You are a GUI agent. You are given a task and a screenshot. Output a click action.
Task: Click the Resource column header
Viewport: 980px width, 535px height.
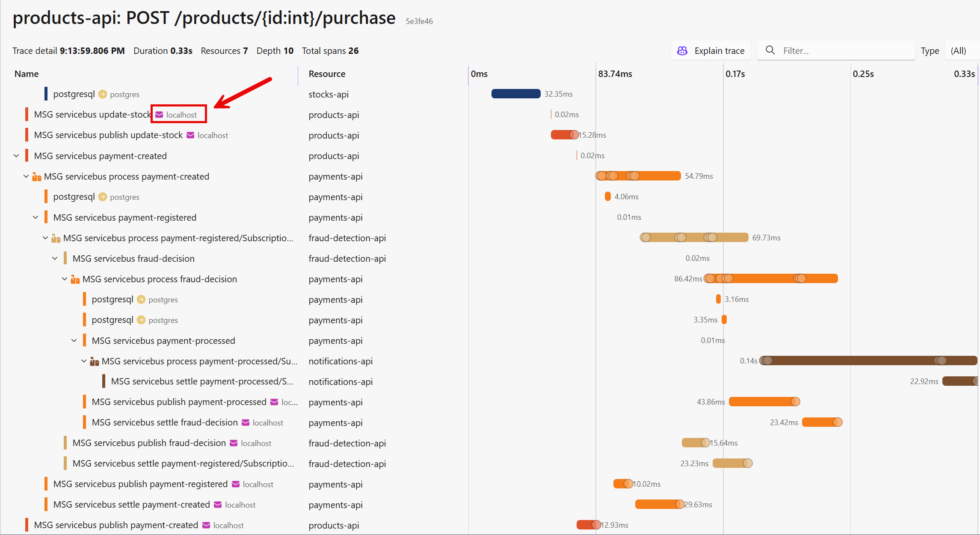tap(327, 74)
